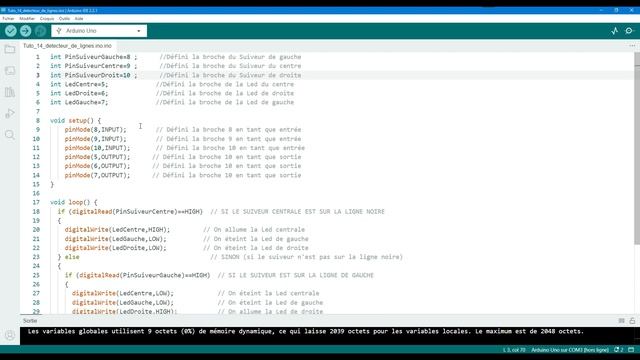This screenshot has height=360, width=640.
Task: Click the text 'int LedCentre=5;'
Action: (x=79, y=84)
